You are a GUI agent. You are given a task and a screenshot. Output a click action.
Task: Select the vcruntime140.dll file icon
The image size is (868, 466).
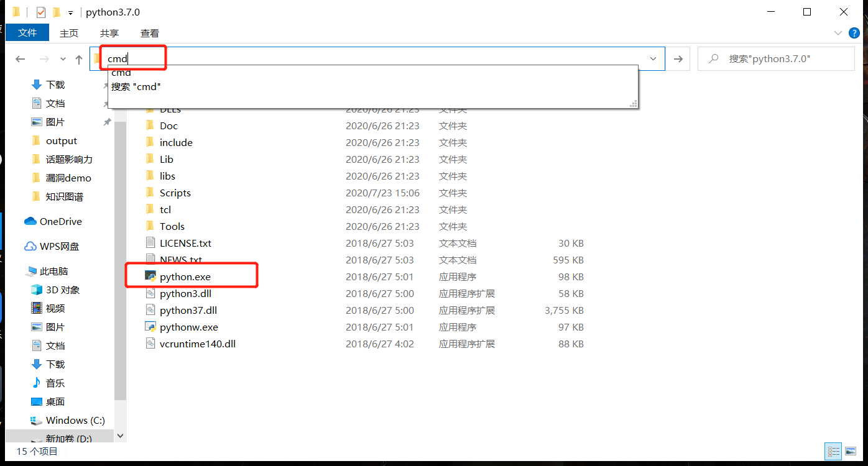point(149,344)
